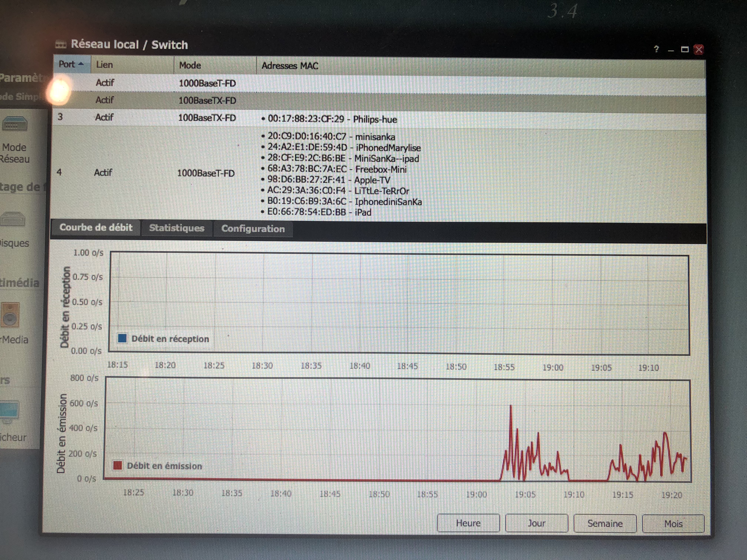The image size is (747, 560).
Task: Click the help question mark icon
Action: 656,49
